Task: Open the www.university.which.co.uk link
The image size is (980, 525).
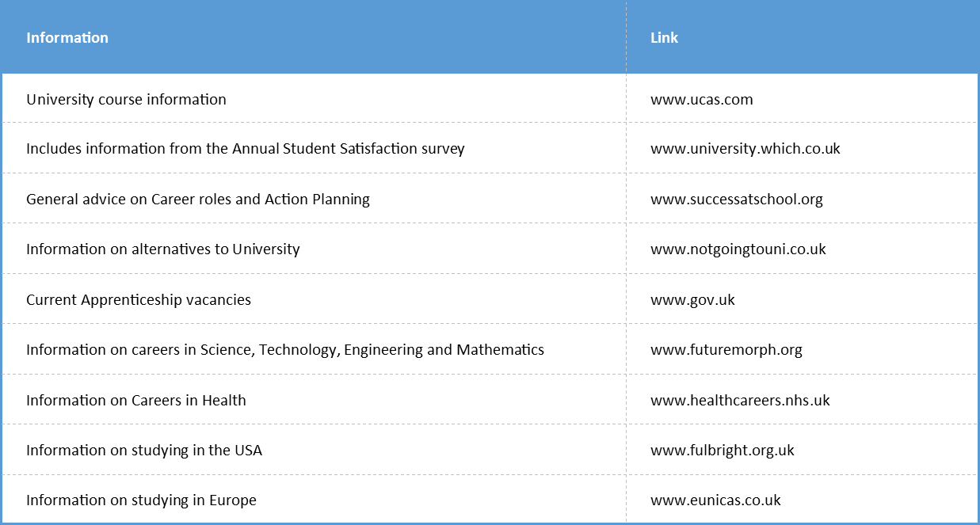Action: [745, 149]
